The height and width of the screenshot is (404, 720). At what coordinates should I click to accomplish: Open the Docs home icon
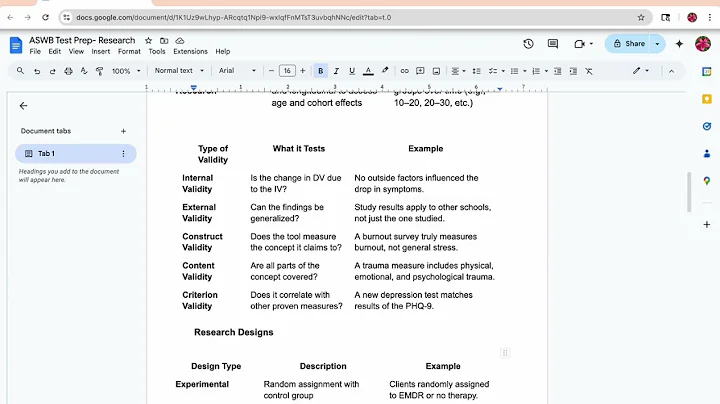pos(16,45)
